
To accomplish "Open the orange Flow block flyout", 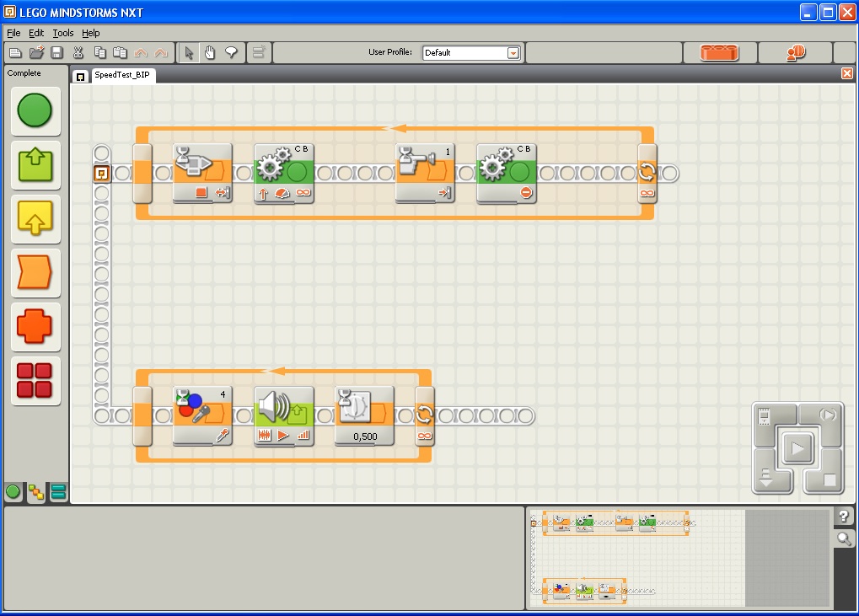I will pyautogui.click(x=35, y=272).
